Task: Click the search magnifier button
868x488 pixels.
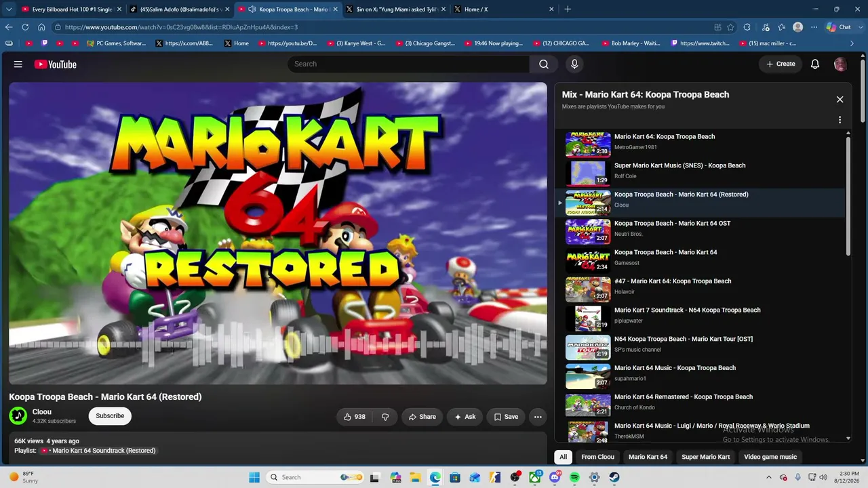Action: (544, 64)
